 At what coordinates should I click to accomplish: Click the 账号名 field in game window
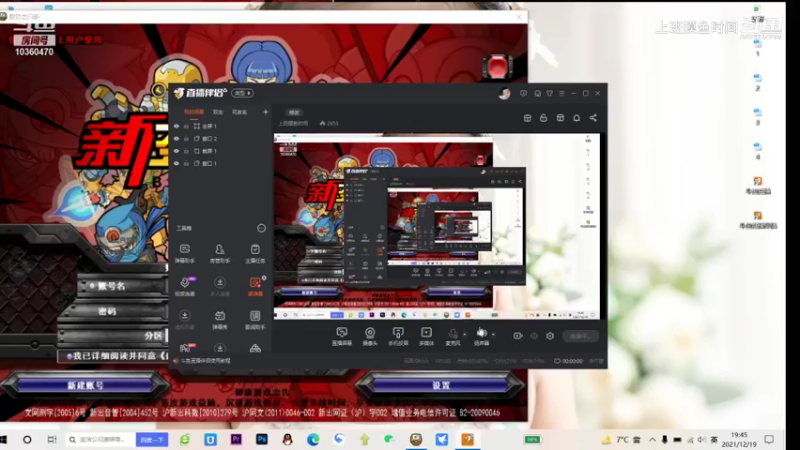122,286
